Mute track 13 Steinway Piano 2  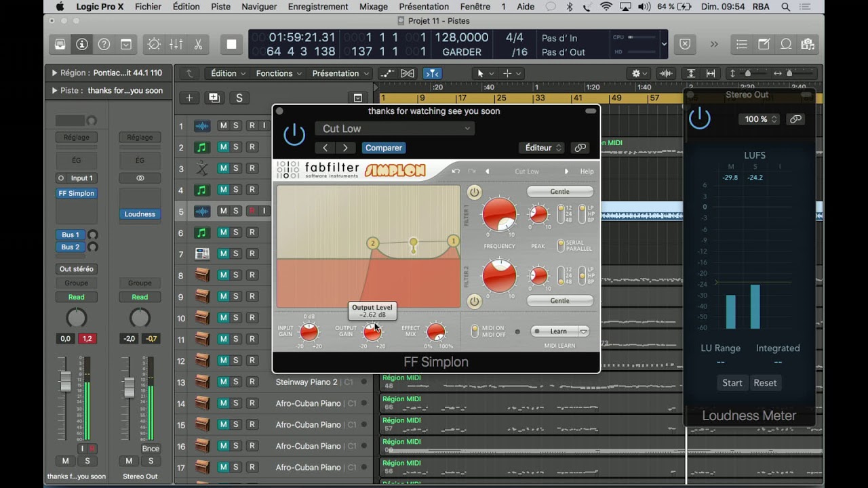click(x=222, y=382)
